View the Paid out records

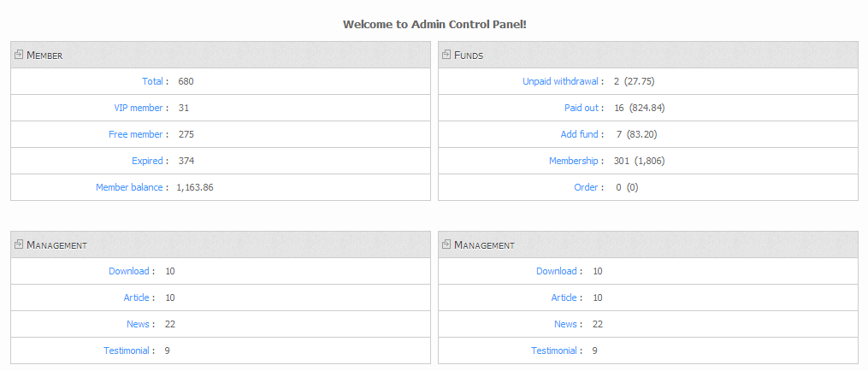coord(582,108)
